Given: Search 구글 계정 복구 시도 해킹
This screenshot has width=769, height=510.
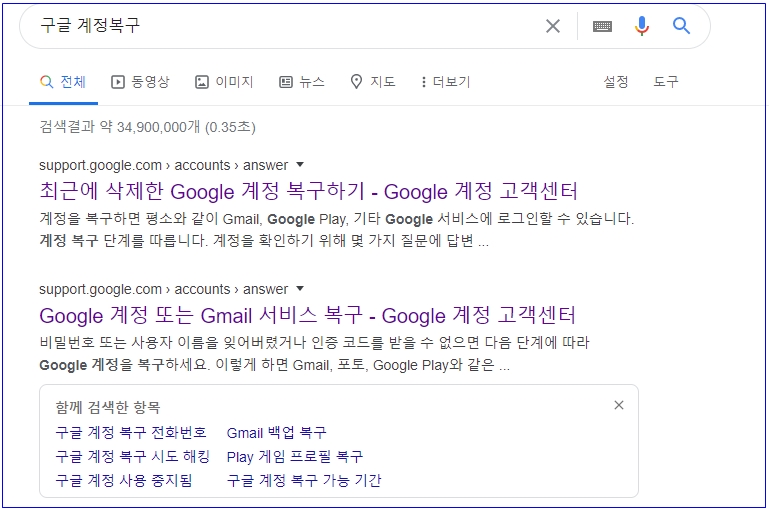Looking at the screenshot, I should (x=132, y=457).
